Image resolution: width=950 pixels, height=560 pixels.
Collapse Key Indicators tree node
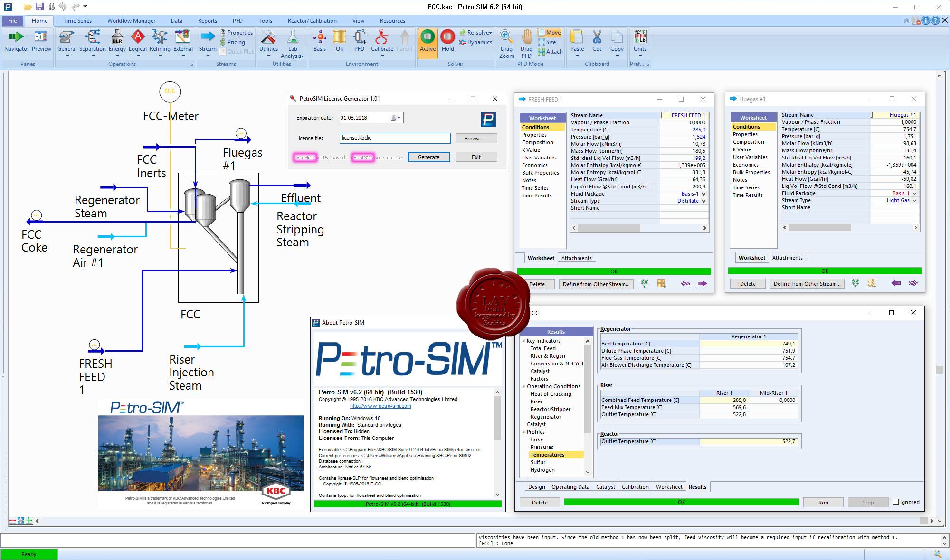click(524, 341)
